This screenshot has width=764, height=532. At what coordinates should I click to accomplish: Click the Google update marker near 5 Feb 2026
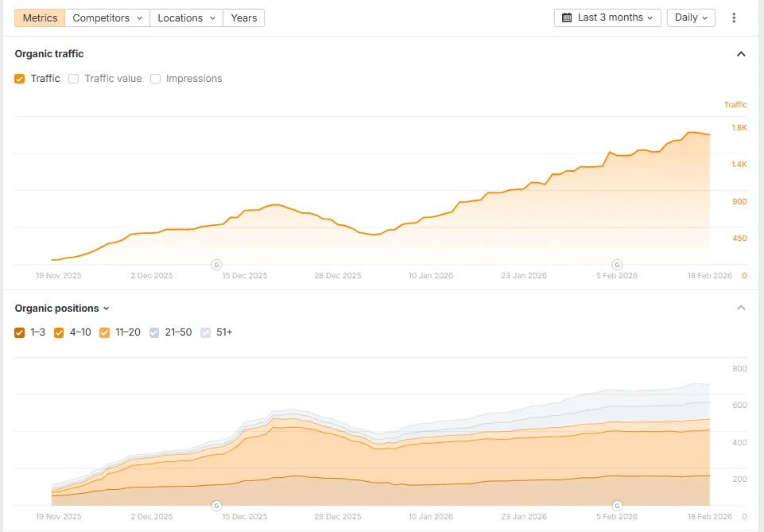[x=618, y=264]
